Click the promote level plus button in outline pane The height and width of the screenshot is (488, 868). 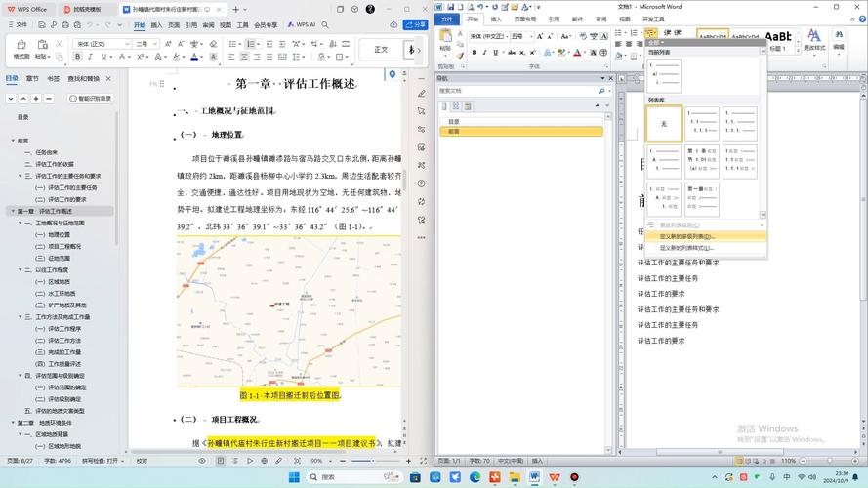coord(36,98)
